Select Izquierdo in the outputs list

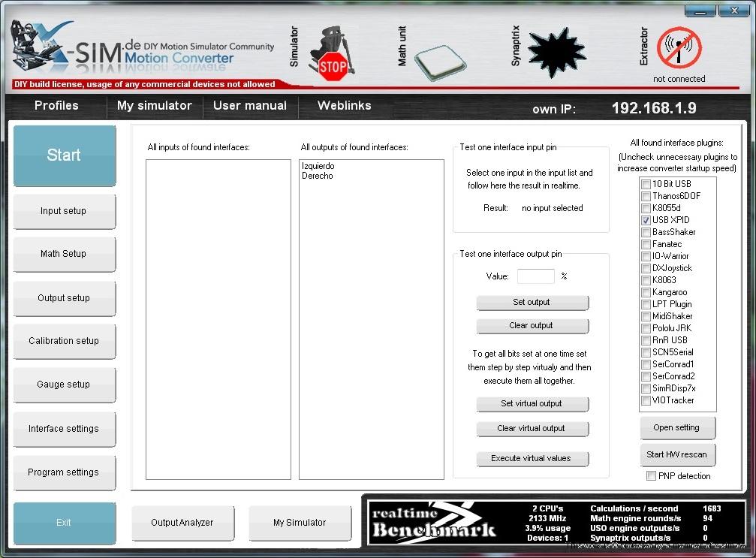(x=318, y=166)
